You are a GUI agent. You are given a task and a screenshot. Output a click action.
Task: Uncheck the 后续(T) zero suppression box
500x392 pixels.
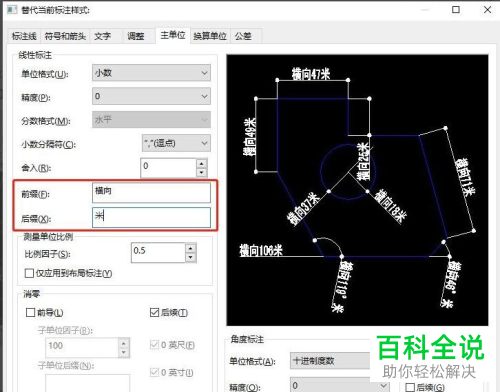[154, 312]
